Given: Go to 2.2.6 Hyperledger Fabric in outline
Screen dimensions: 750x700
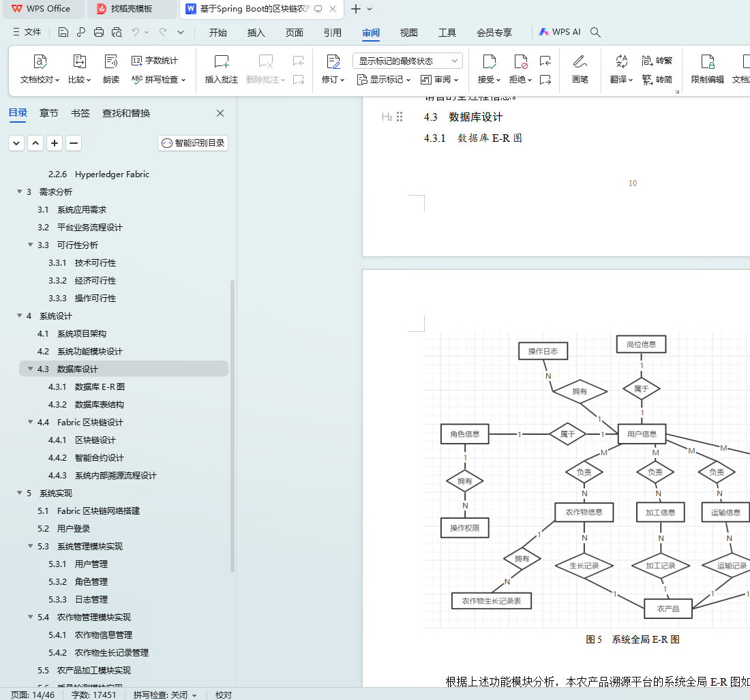Looking at the screenshot, I should tap(99, 174).
